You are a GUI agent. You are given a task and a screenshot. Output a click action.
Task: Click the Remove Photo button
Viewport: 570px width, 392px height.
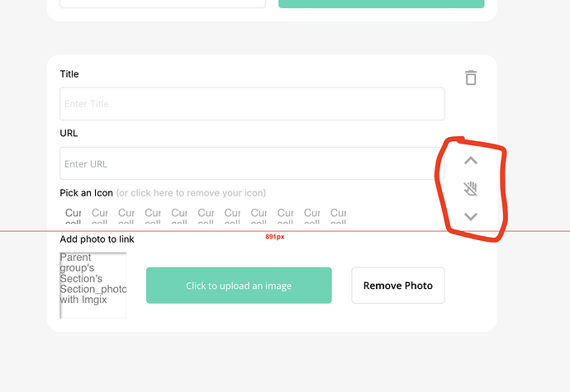(x=398, y=286)
